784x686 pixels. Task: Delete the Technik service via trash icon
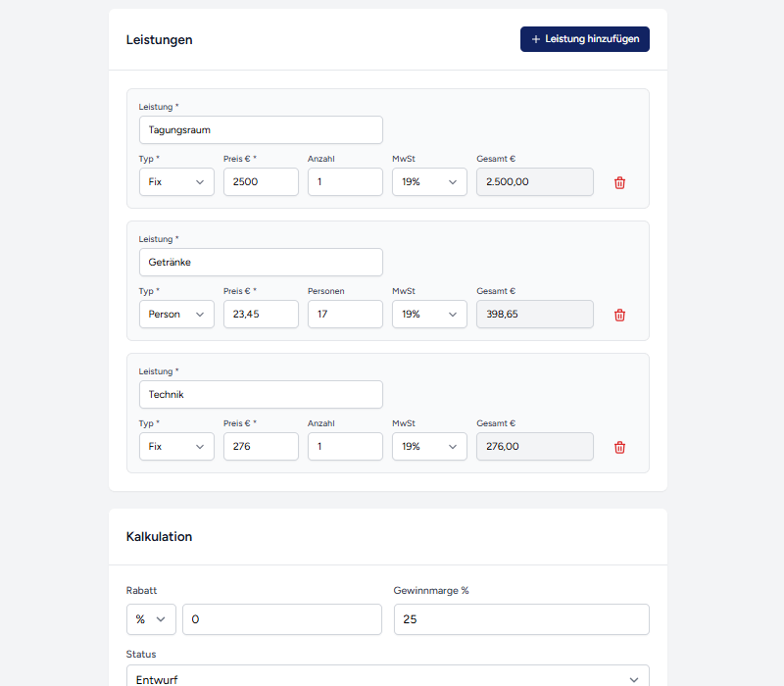[619, 446]
